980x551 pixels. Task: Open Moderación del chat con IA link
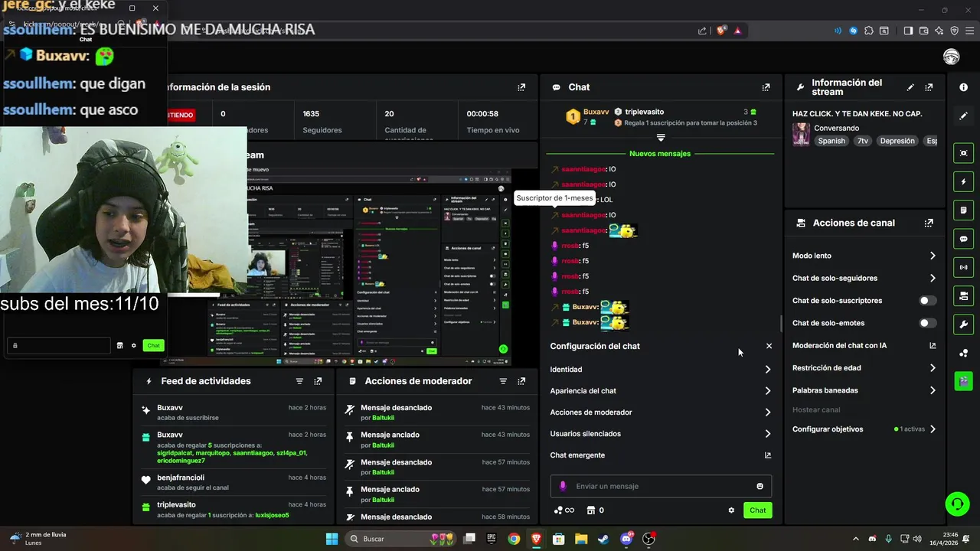point(933,345)
